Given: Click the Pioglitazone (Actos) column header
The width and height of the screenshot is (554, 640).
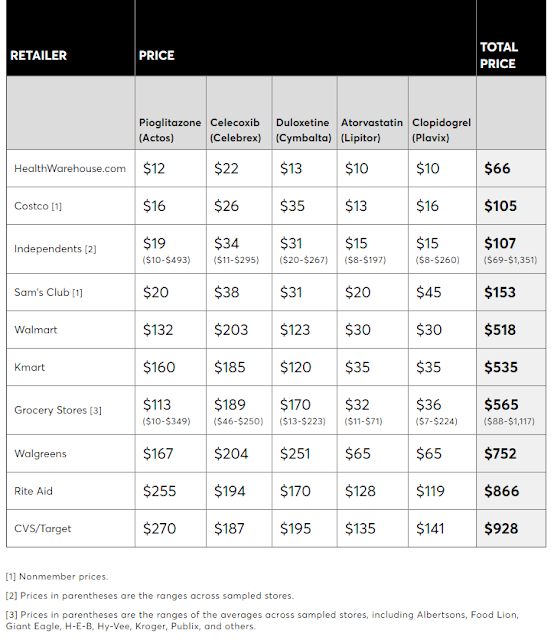Looking at the screenshot, I should click(x=170, y=130).
